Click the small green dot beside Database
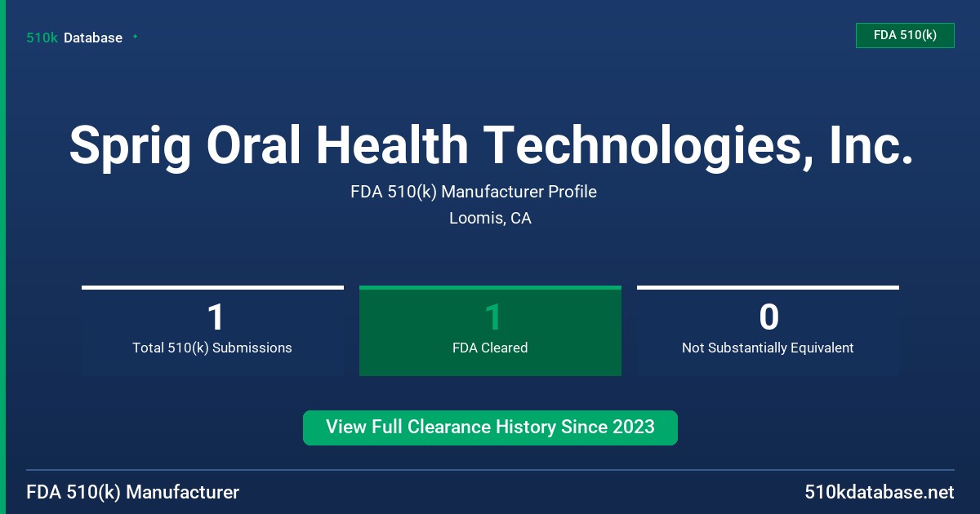980x514 pixels. (x=135, y=37)
